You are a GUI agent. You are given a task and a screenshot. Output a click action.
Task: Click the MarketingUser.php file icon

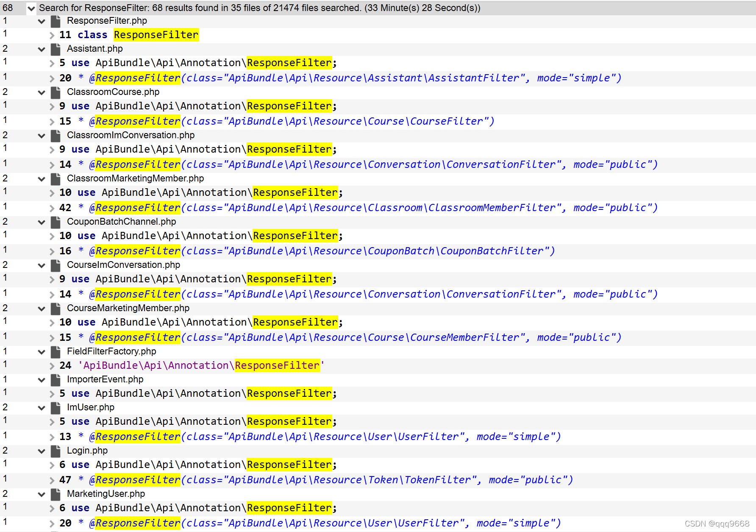(x=56, y=493)
